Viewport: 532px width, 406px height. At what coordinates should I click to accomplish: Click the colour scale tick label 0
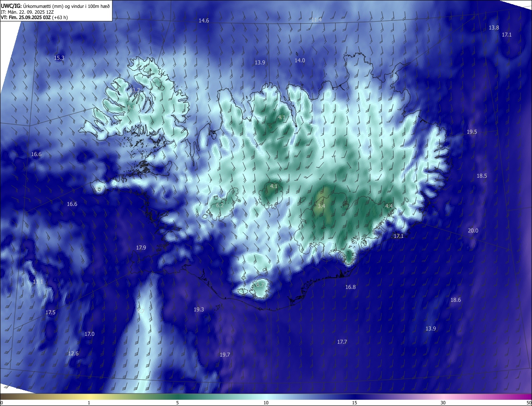2,403
